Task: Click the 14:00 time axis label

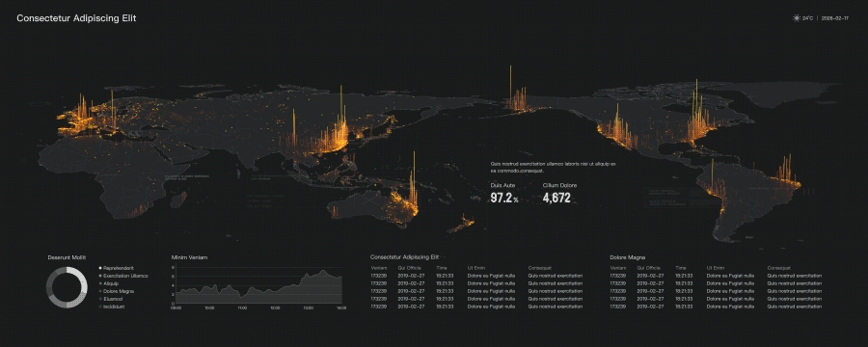Action: coord(341,307)
